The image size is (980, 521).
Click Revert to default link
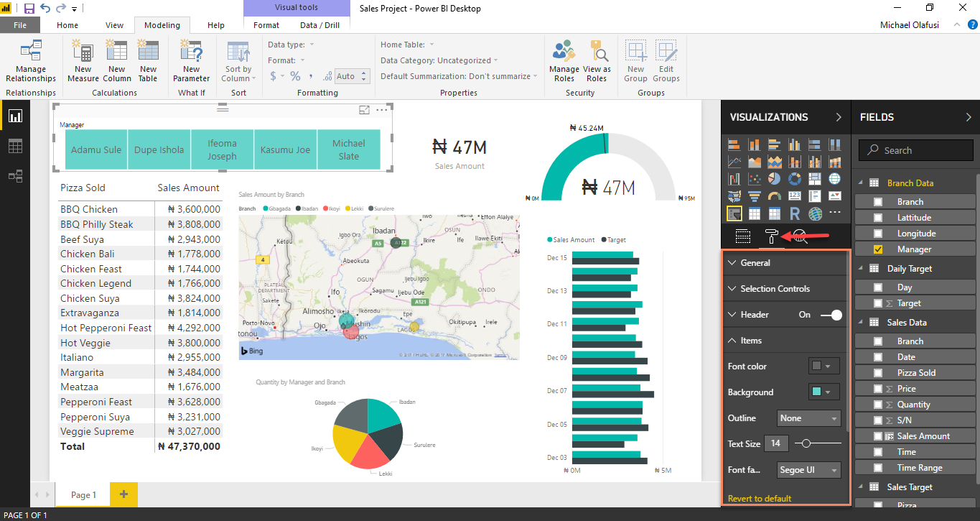[x=761, y=498]
